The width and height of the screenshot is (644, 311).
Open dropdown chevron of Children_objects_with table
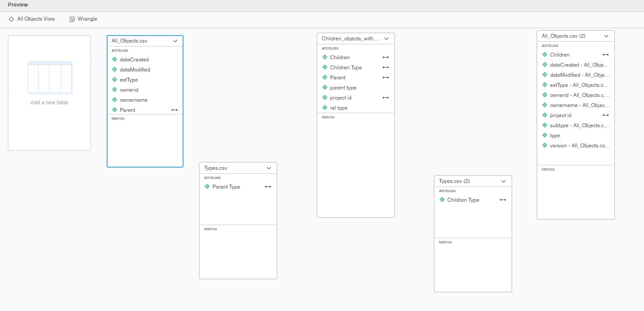coord(386,39)
